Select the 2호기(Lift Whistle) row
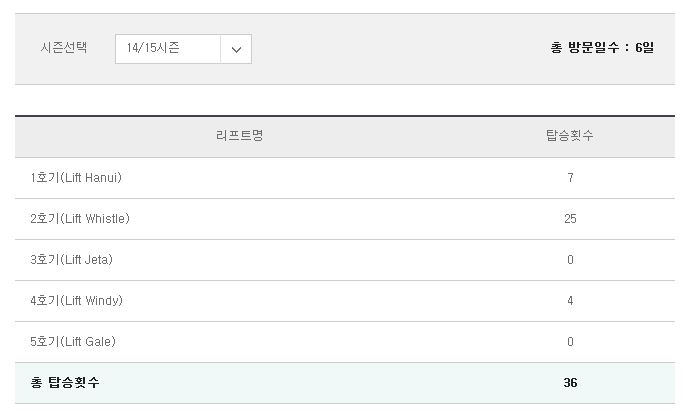687x414 pixels. pyautogui.click(x=345, y=219)
